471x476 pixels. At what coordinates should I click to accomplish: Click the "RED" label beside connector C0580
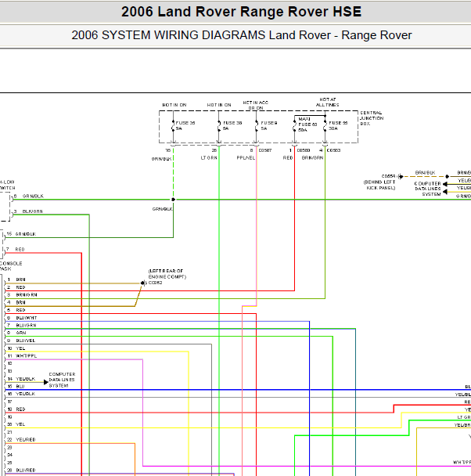click(x=288, y=158)
